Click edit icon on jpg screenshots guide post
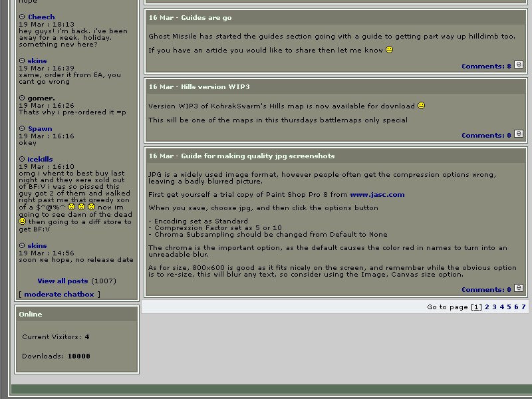532x399 pixels. (x=519, y=288)
